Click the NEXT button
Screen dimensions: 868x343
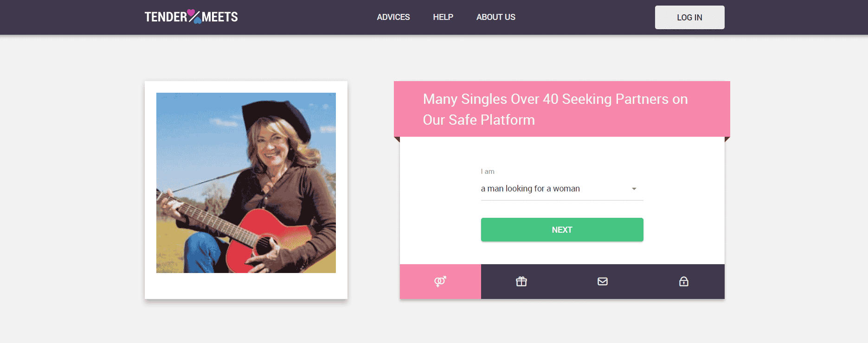point(562,229)
